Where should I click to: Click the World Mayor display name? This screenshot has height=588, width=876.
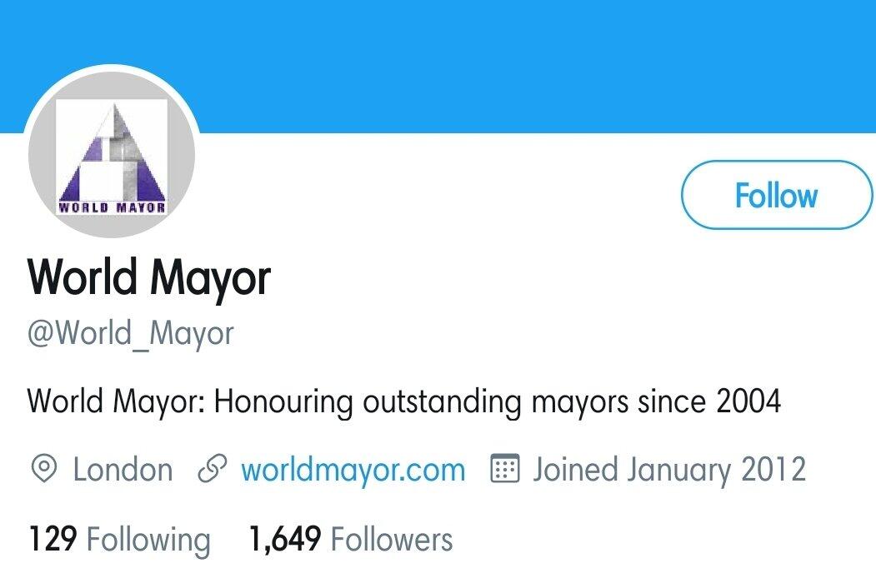point(149,277)
